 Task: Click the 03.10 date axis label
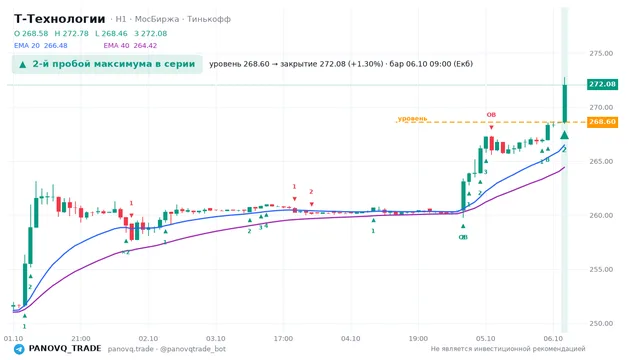216,338
